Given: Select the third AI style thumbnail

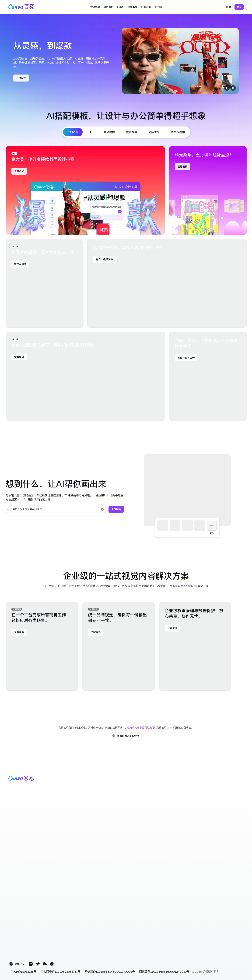Looking at the screenshot, I should click(x=187, y=525).
